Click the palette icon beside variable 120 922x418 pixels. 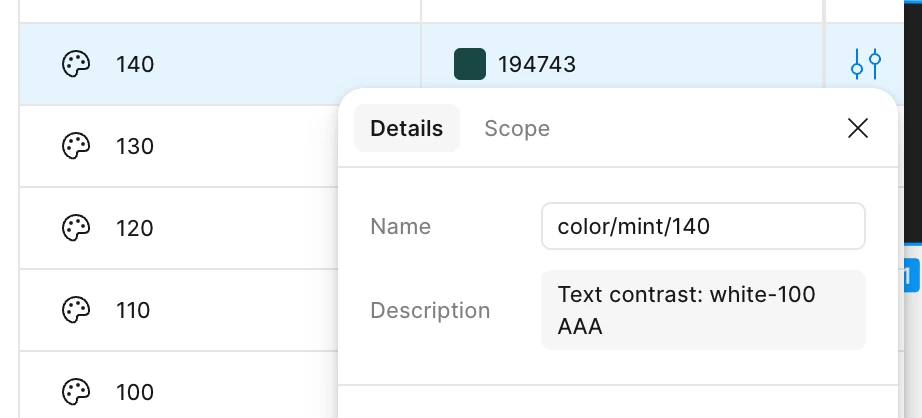pyautogui.click(x=77, y=229)
